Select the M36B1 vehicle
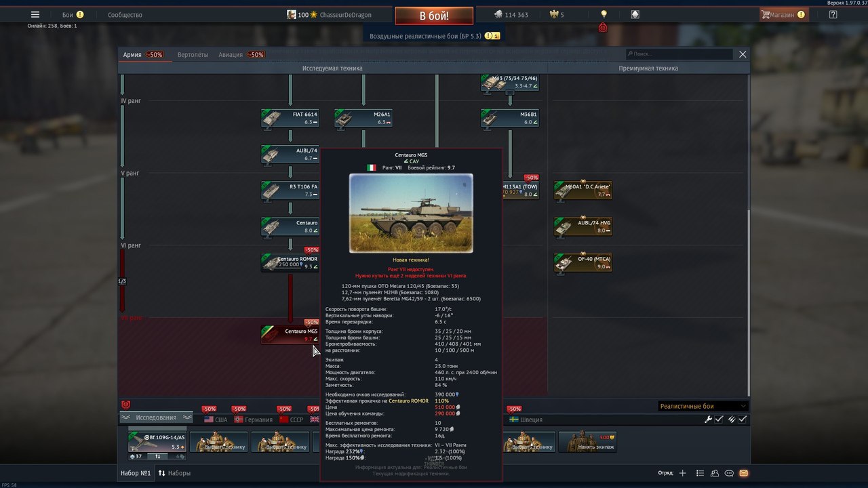Viewport: 868px width, 488px height. 510,119
